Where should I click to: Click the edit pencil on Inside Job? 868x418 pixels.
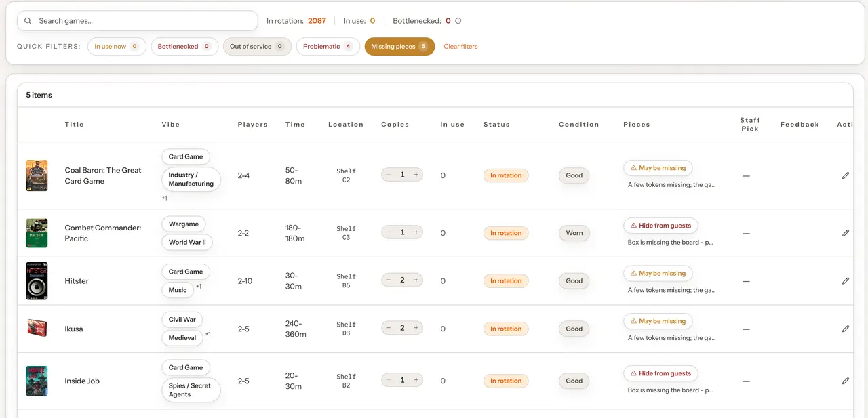846,381
